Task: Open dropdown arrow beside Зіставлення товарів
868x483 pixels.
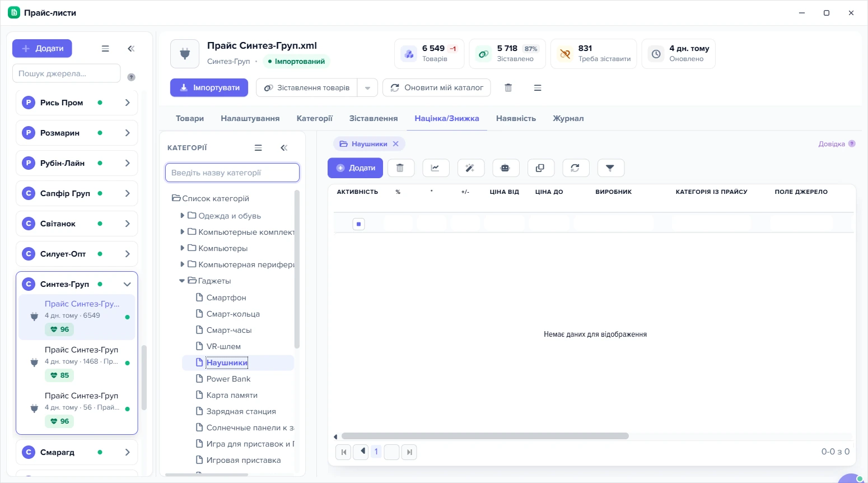Action: pyautogui.click(x=367, y=88)
